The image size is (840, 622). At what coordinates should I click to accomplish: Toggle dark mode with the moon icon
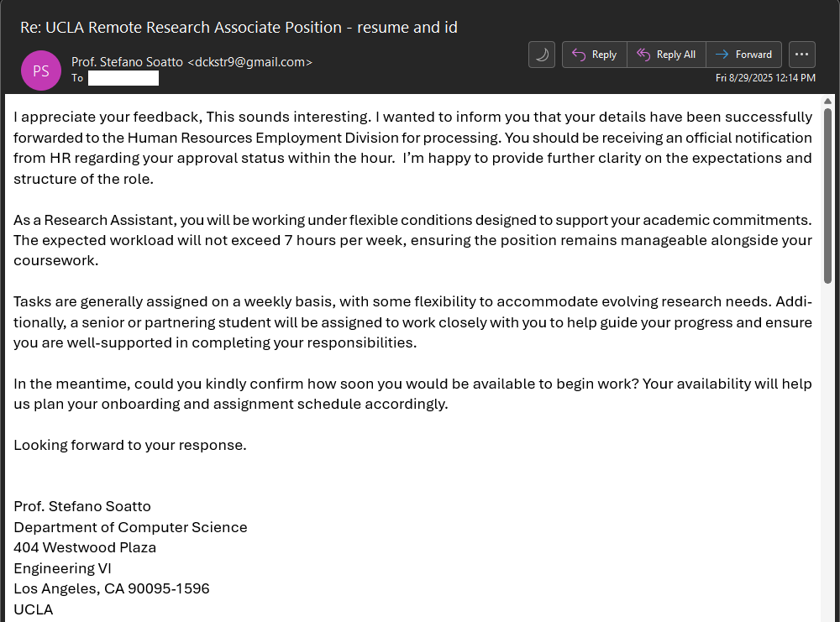pos(542,55)
